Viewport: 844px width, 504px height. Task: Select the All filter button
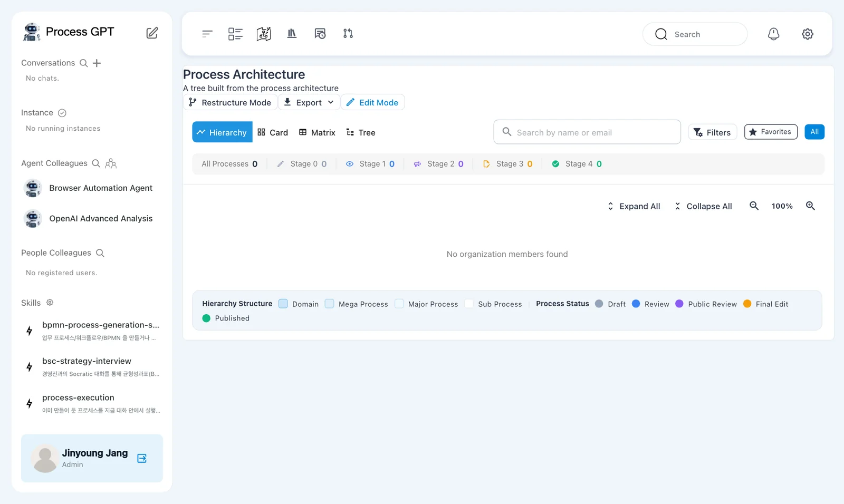pos(814,132)
